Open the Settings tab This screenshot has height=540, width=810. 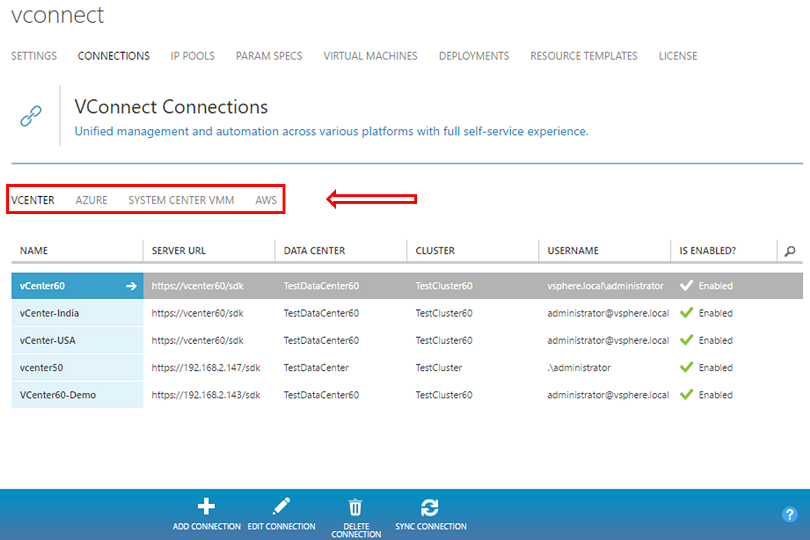[34, 56]
